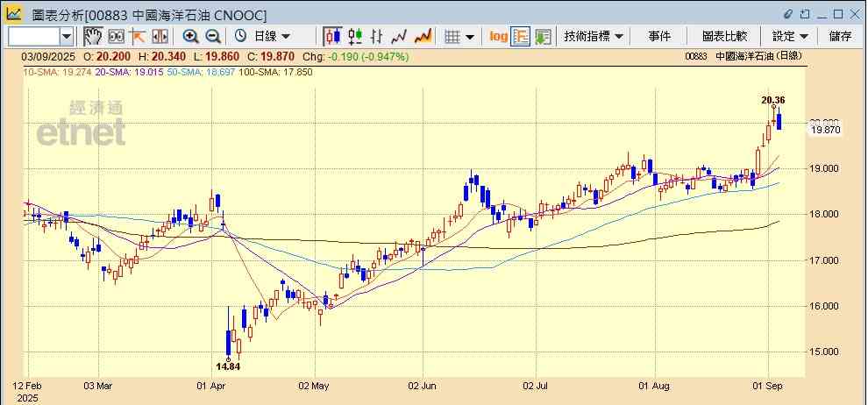Click the 17.000 price axis label
The width and height of the screenshot is (868, 405).
823,260
